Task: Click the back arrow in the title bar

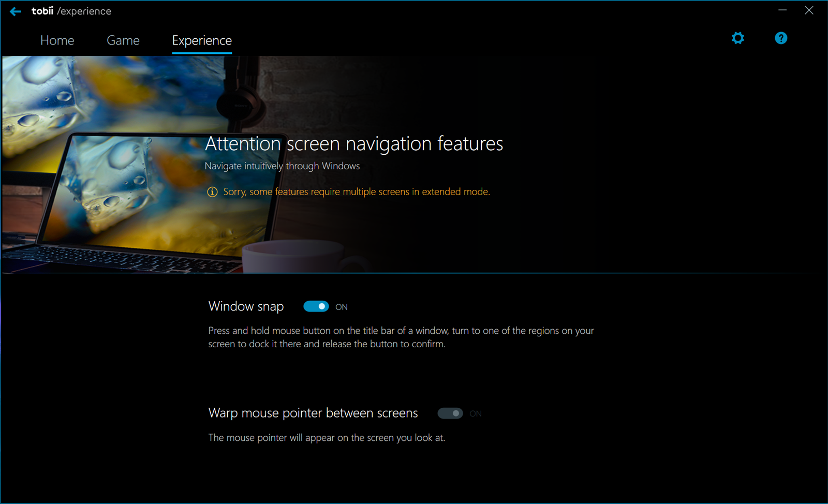Action: click(16, 11)
